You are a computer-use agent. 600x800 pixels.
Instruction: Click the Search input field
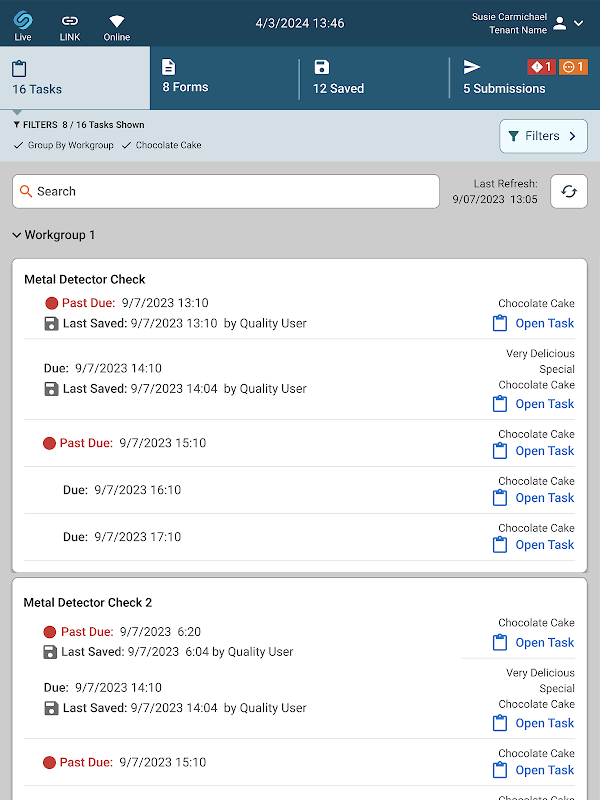pyautogui.click(x=226, y=191)
